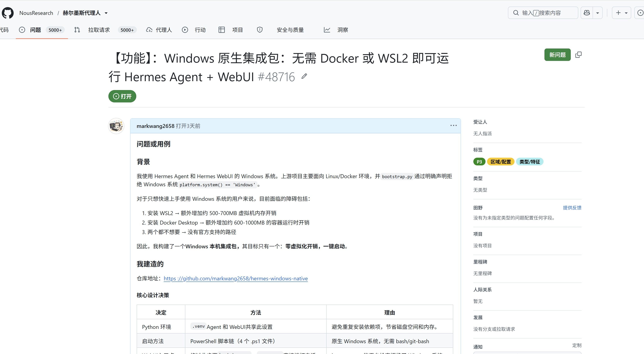The width and height of the screenshot is (644, 354).
Task: Click the bootstrap.py inline code
Action: (x=397, y=176)
